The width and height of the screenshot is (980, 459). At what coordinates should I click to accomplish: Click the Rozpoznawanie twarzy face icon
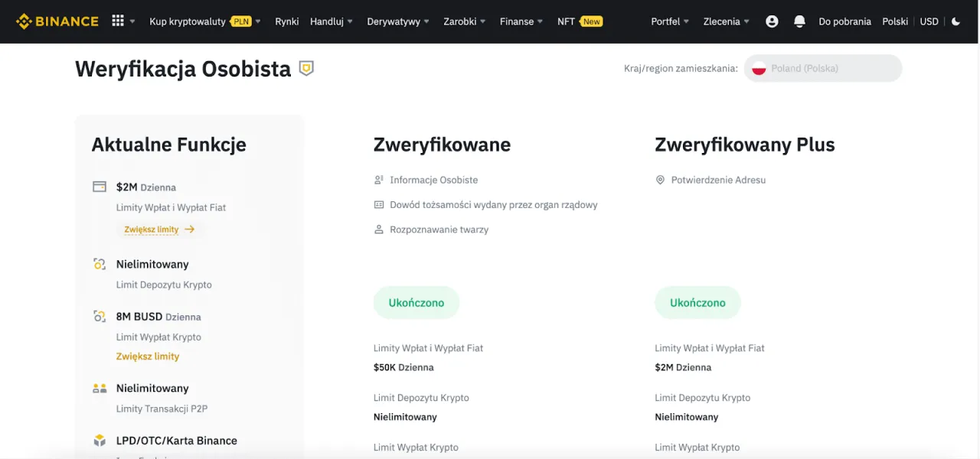[378, 229]
